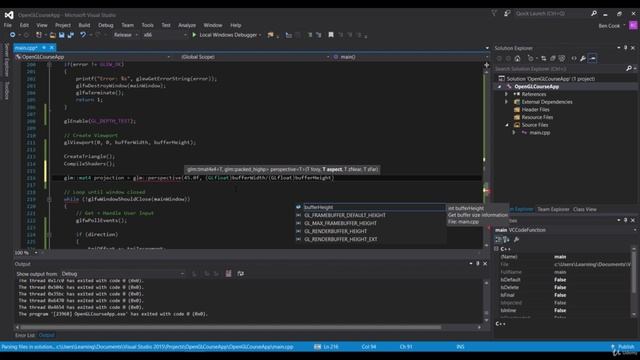Click the Undo arrow icon
This screenshot has width=640, height=360.
[83, 35]
